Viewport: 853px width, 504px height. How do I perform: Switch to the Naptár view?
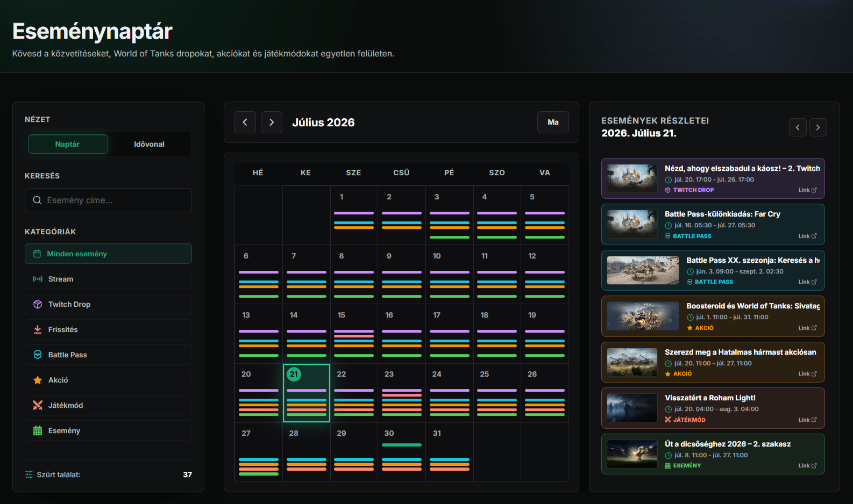[68, 144]
